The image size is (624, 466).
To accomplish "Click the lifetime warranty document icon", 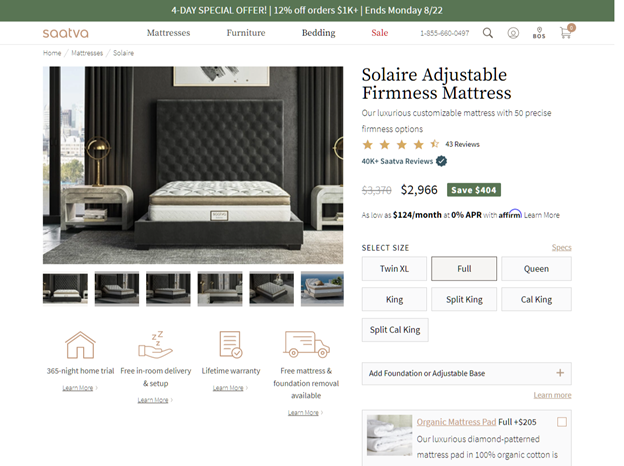I will 231,344.
